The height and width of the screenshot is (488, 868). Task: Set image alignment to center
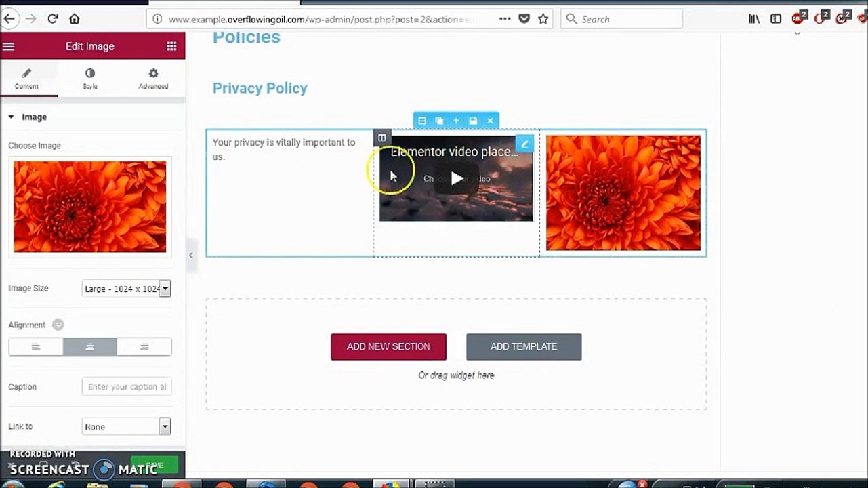click(90, 347)
